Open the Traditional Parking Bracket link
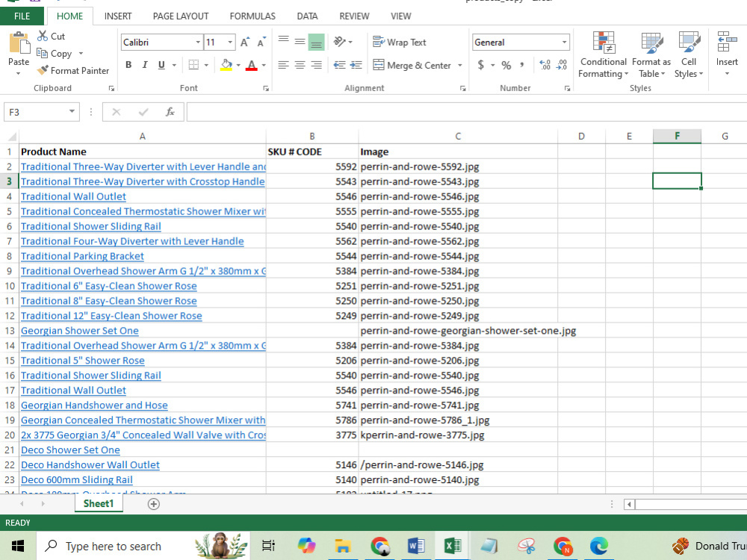747x560 pixels. [x=82, y=256]
